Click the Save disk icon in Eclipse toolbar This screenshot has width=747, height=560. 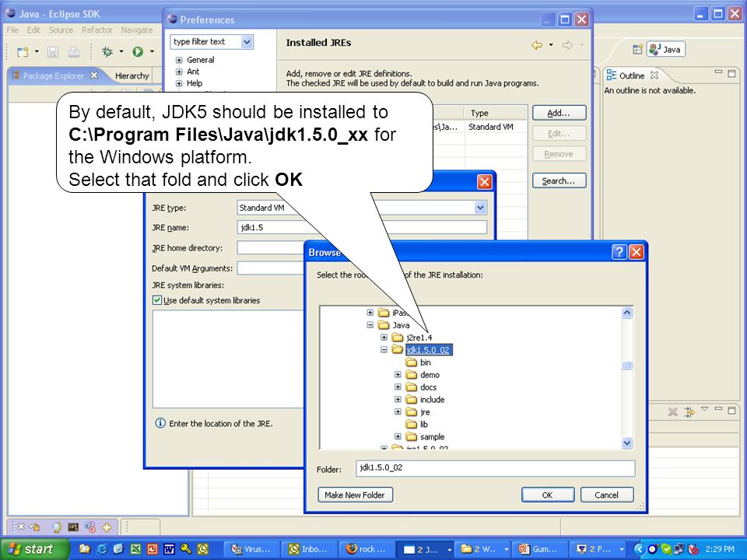click(53, 52)
